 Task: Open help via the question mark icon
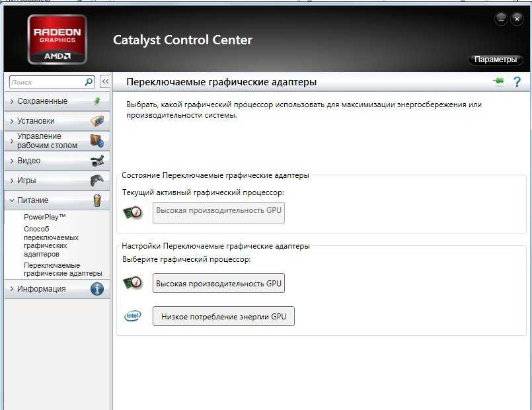517,81
